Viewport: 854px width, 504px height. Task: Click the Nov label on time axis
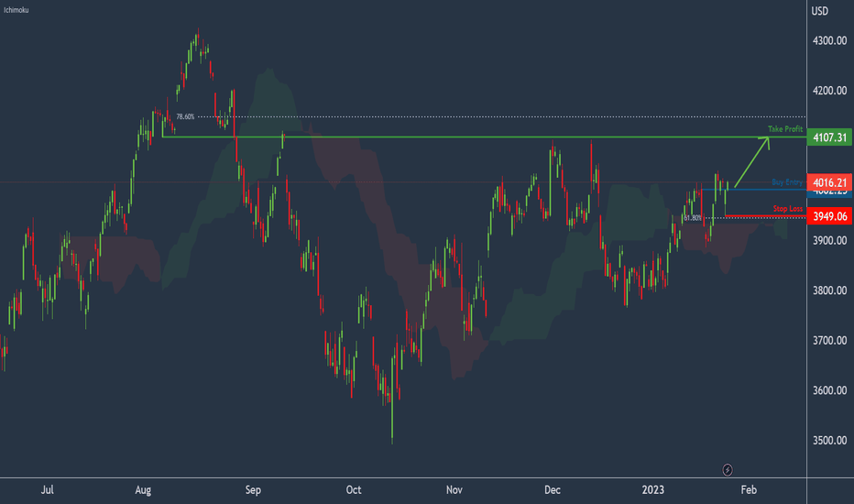pyautogui.click(x=454, y=490)
